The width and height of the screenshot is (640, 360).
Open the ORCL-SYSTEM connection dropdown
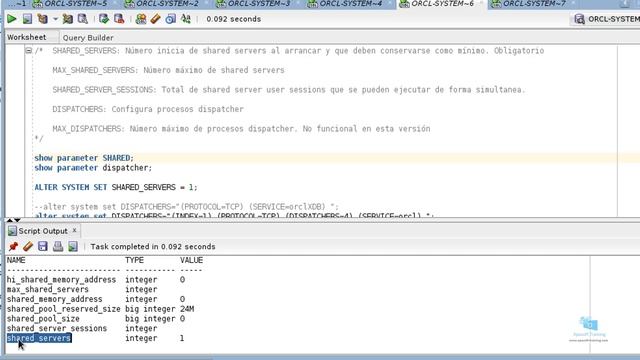613,19
